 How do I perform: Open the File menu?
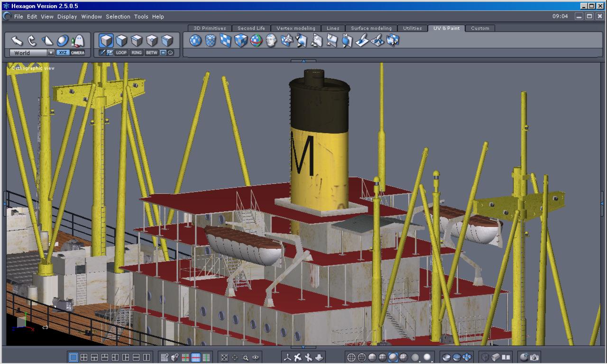click(x=18, y=17)
